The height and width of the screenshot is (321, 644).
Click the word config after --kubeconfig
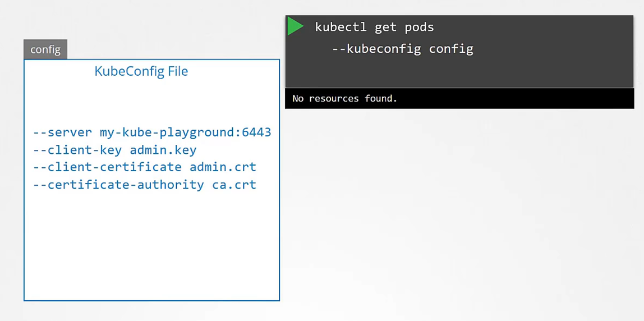point(452,49)
